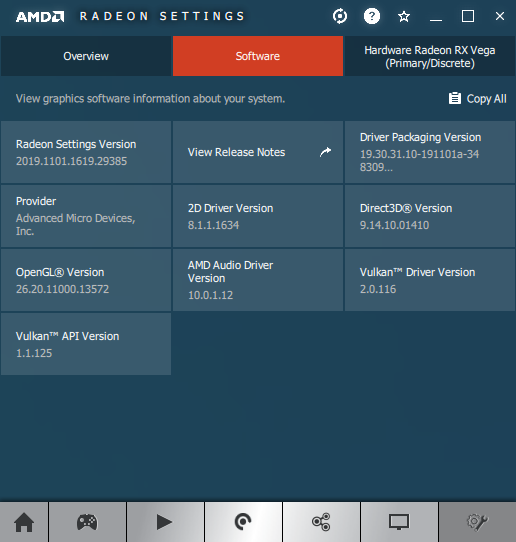This screenshot has height=542, width=516.
Task: Open Connect section share icon
Action: (321, 522)
